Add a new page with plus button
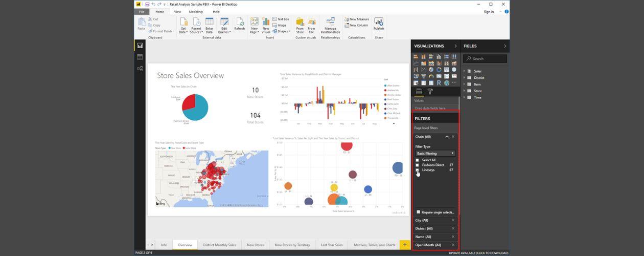This screenshot has width=644, height=256. (x=405, y=245)
